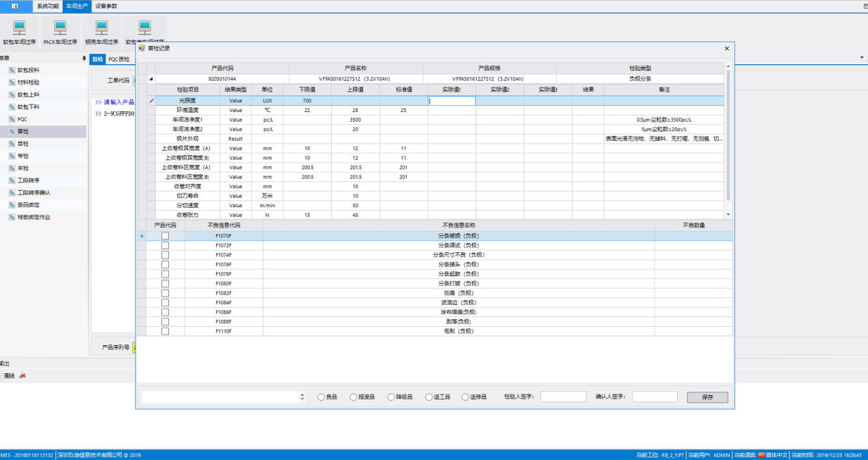Check the F1076F defect checkbox

[x=165, y=265]
